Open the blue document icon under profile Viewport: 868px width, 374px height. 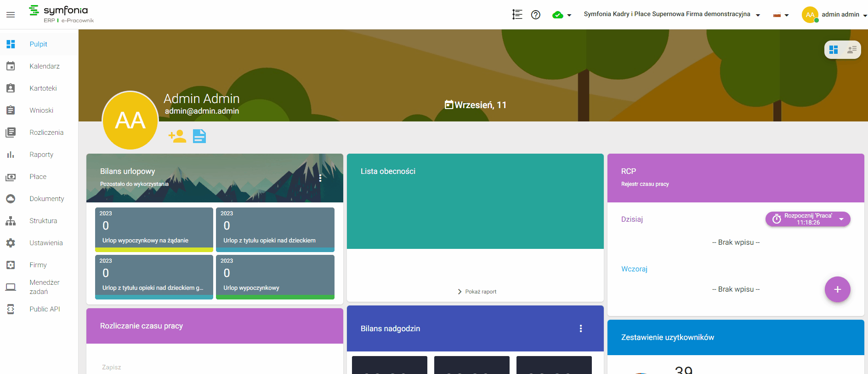(199, 136)
